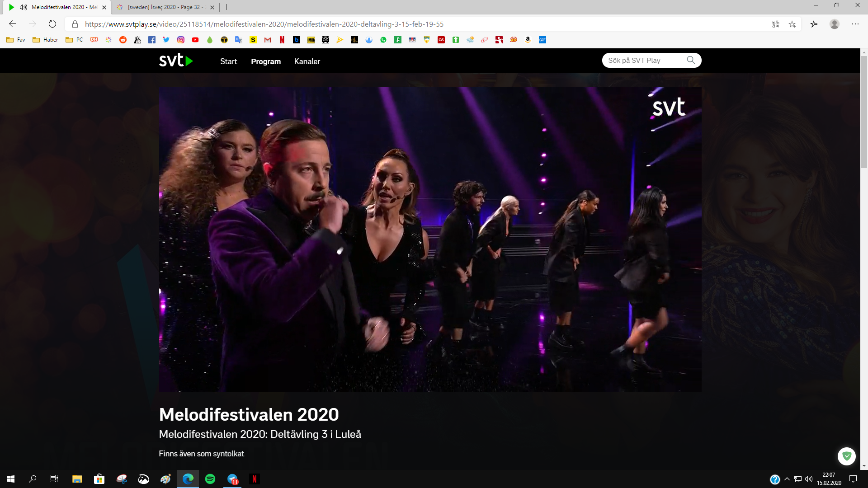The image size is (868, 488).
Task: Open the Instagram bookmark icon
Action: coord(181,40)
